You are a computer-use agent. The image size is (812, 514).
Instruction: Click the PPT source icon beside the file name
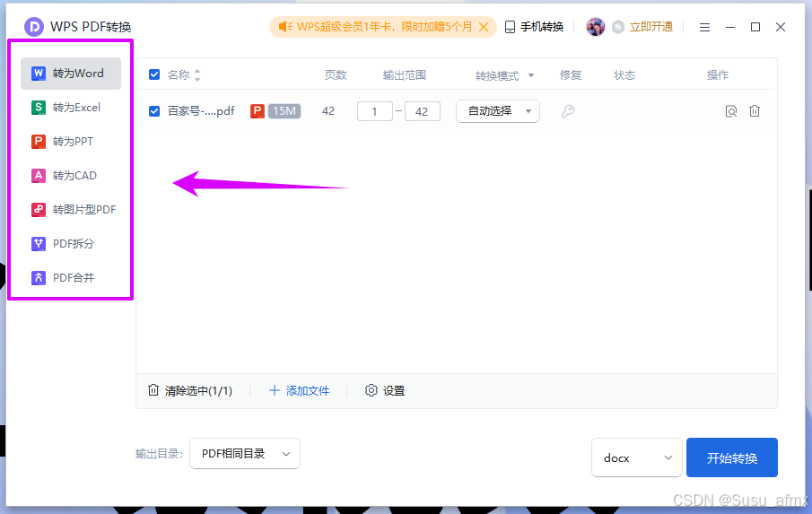258,111
